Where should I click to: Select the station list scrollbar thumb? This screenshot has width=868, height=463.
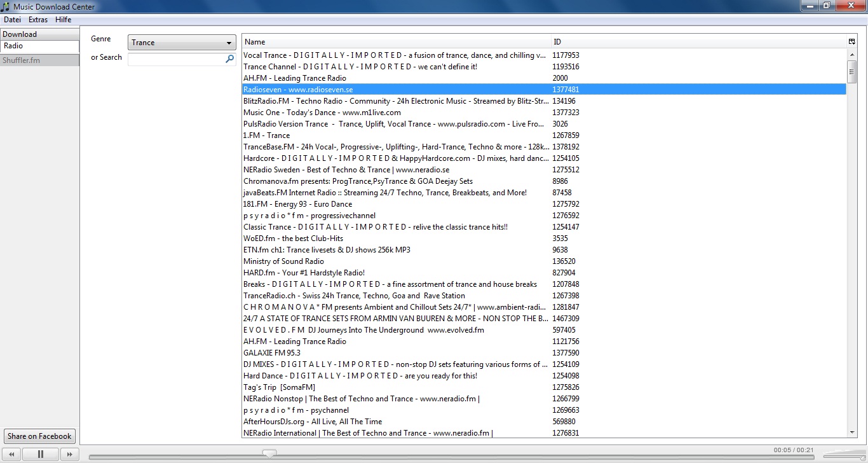pyautogui.click(x=852, y=72)
